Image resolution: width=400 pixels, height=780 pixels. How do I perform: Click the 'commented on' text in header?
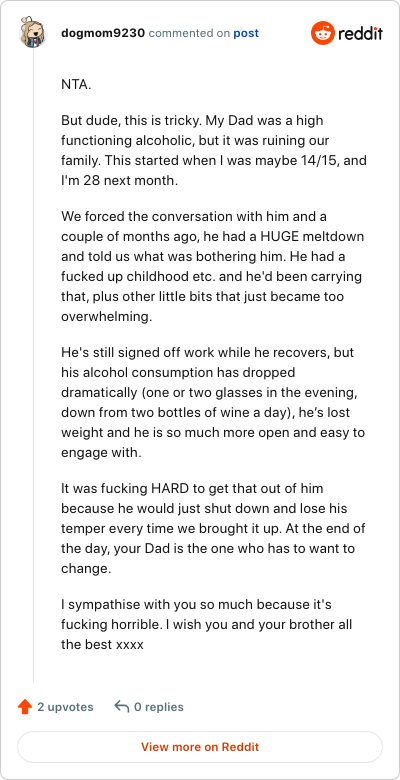[189, 33]
